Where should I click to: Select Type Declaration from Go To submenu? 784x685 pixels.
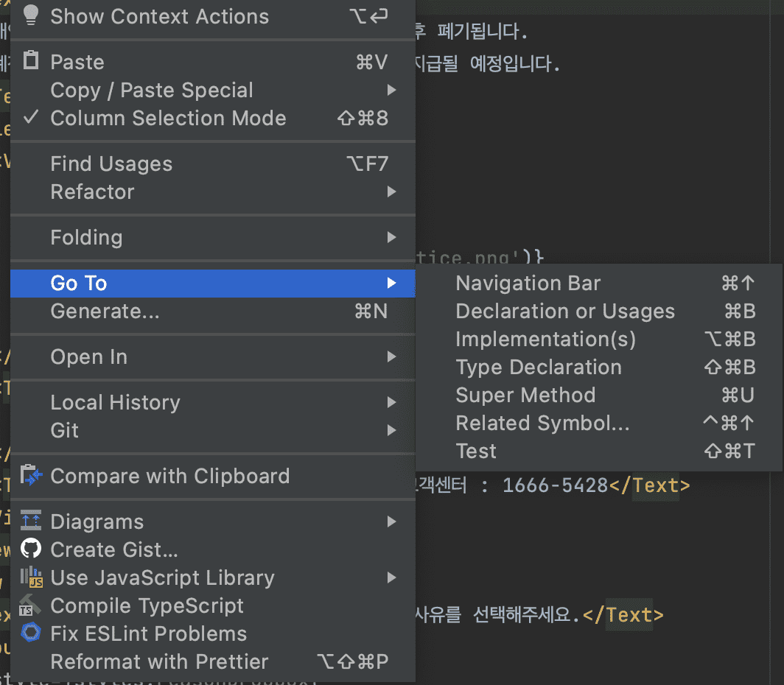pyautogui.click(x=539, y=368)
